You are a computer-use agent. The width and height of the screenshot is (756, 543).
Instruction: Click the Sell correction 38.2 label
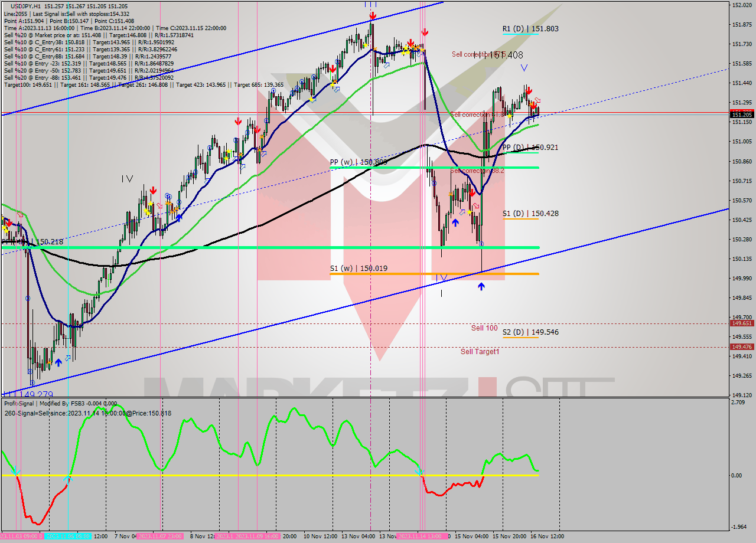point(477,171)
